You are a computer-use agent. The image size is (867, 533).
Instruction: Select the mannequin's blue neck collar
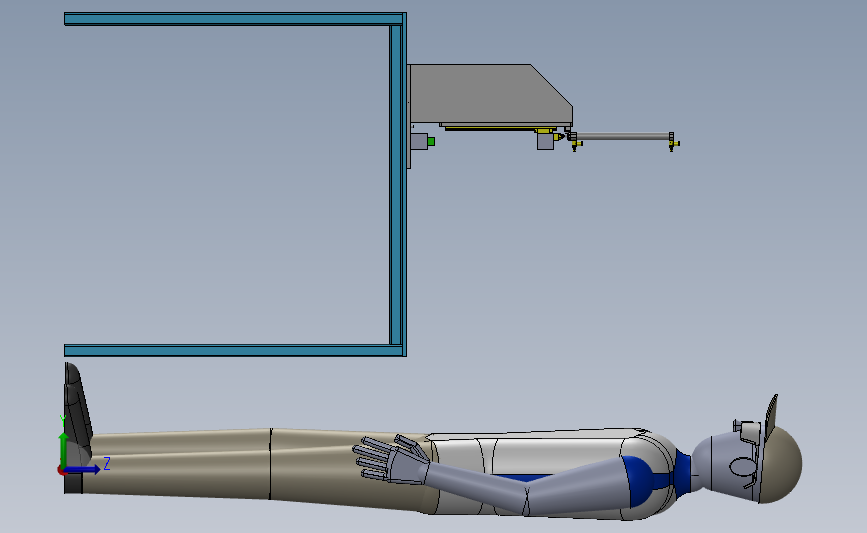pos(682,473)
